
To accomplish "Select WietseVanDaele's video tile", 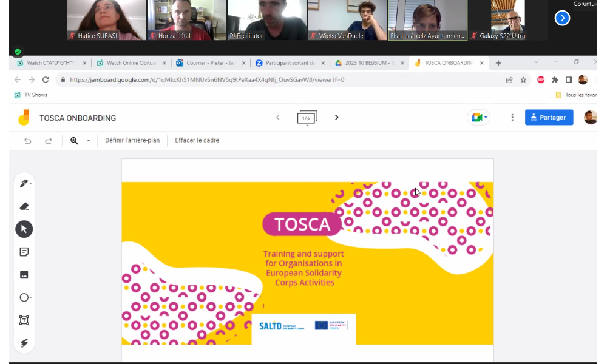I will pyautogui.click(x=347, y=20).
